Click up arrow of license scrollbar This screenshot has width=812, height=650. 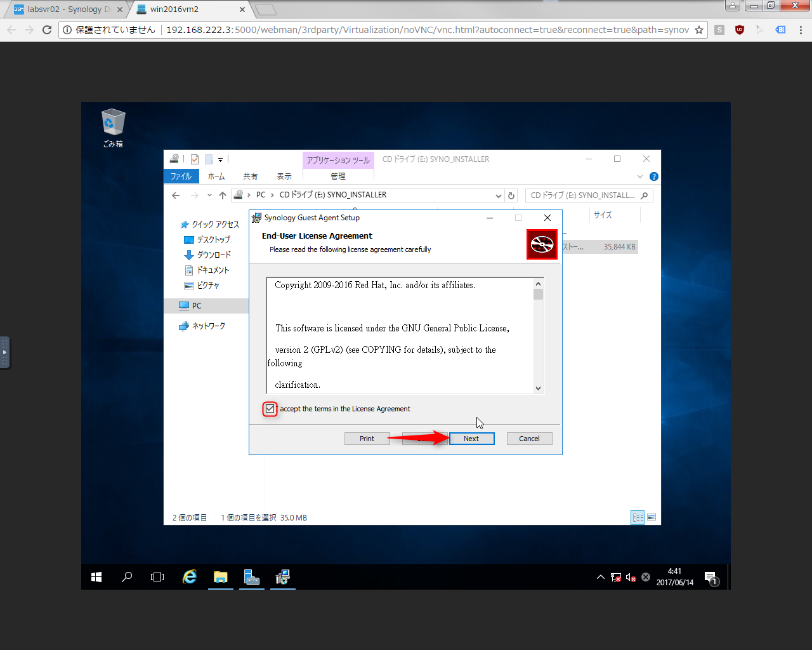538,284
